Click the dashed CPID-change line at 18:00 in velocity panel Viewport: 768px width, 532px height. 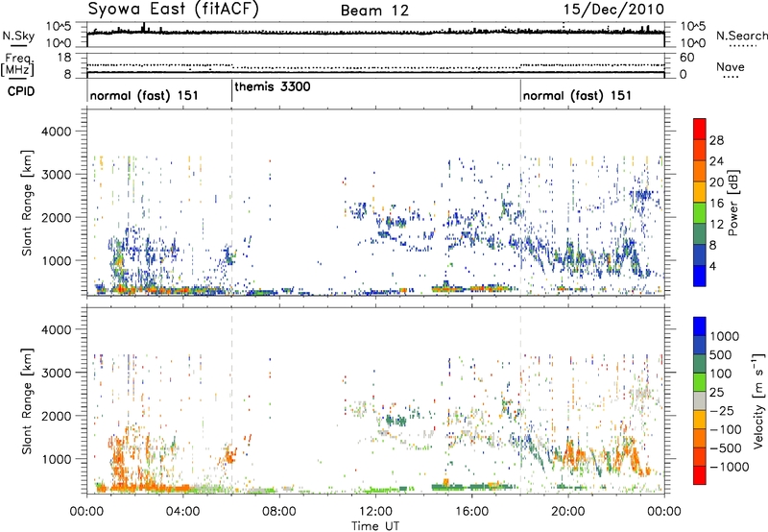520,400
